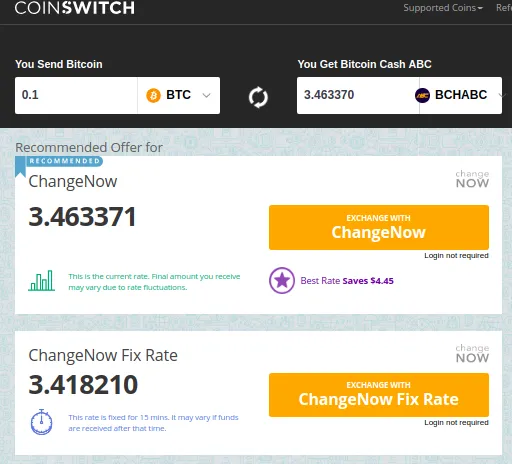Click the CoinSwitch logo to go home
The width and height of the screenshot is (512, 464).
75,8
